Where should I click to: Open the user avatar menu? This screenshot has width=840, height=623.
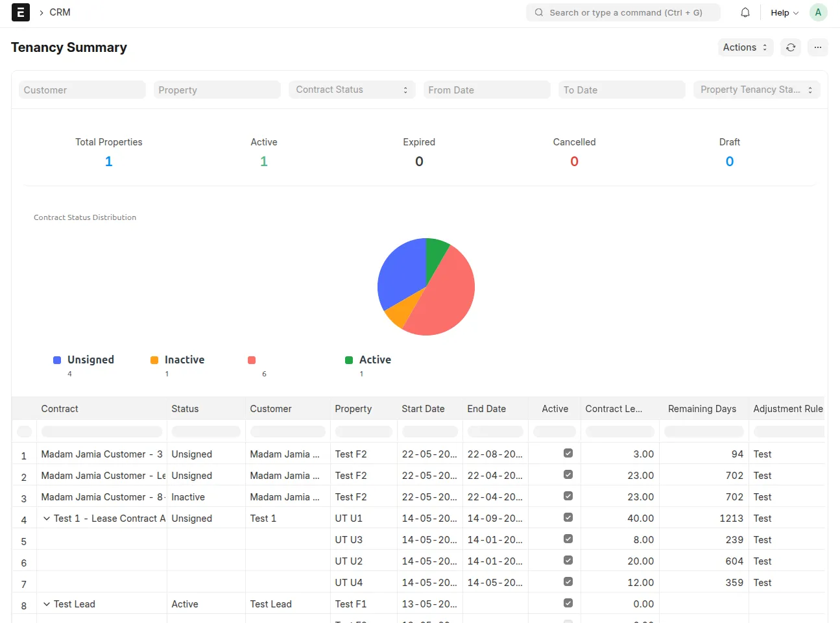pyautogui.click(x=819, y=12)
